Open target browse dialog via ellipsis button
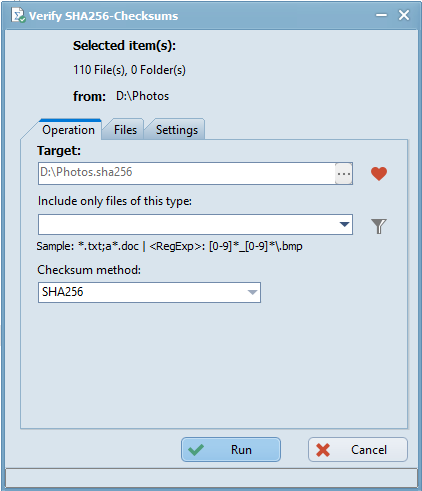The image size is (422, 491). tap(344, 174)
